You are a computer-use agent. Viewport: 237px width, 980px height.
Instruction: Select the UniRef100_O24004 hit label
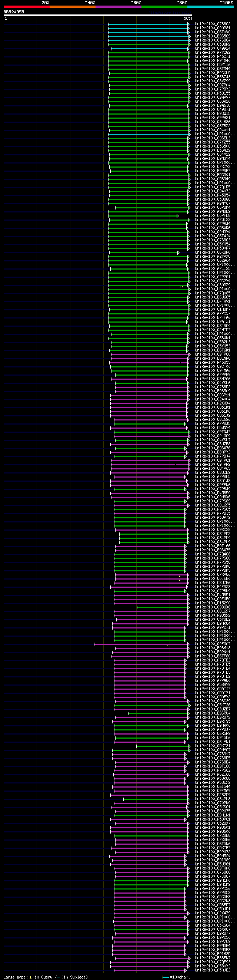click(x=213, y=399)
